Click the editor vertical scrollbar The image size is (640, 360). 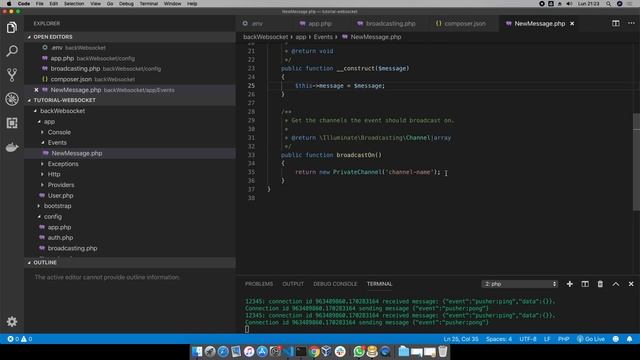click(x=636, y=162)
